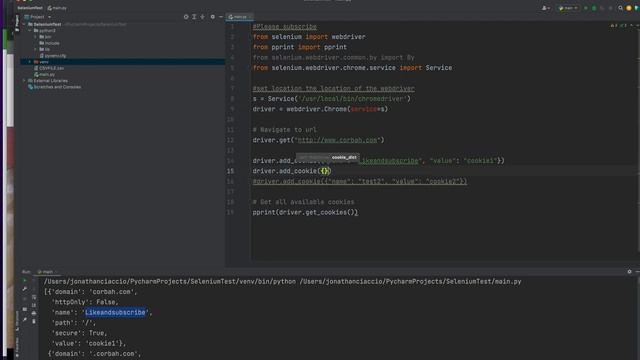Click the collapse all icon in Project panel

[202, 17]
